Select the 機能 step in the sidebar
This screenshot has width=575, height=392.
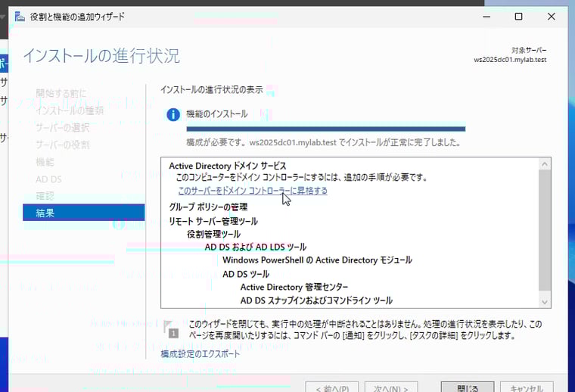[x=45, y=162]
